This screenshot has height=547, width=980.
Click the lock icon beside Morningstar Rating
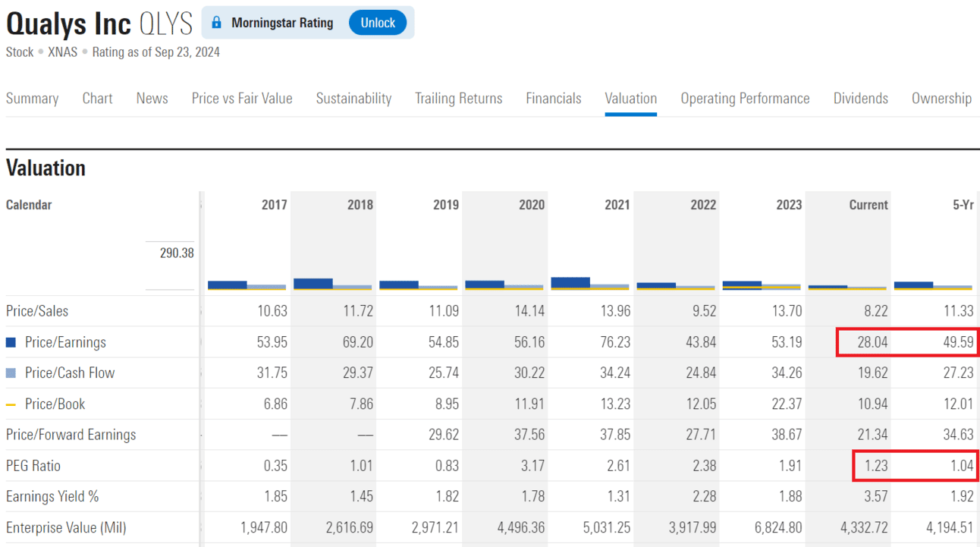217,23
